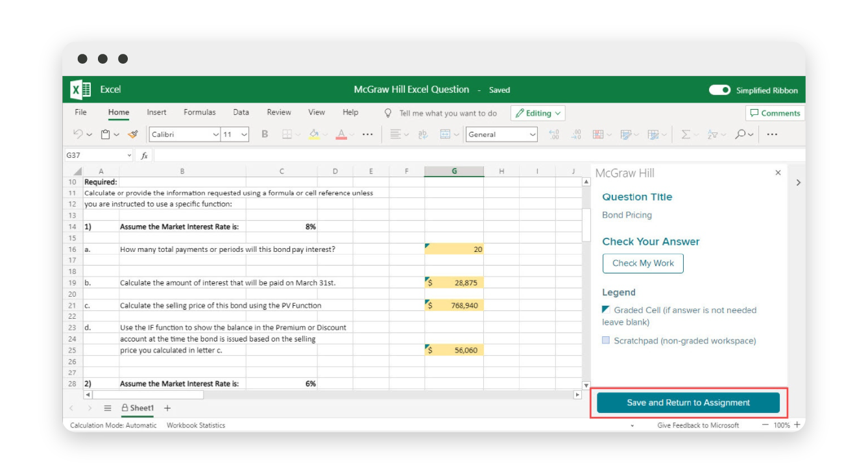This screenshot has width=868, height=474.
Task: Click the Find magnifier icon
Action: (740, 134)
